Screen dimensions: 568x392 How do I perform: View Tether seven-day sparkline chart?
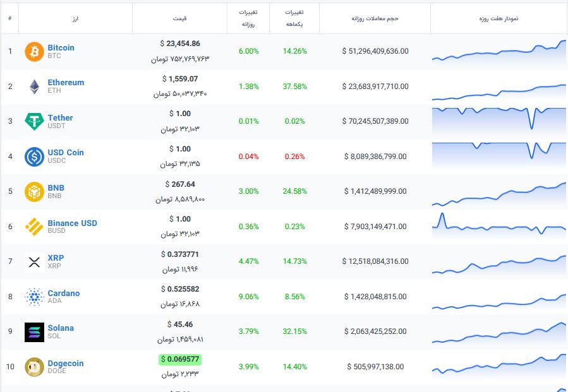tap(499, 121)
